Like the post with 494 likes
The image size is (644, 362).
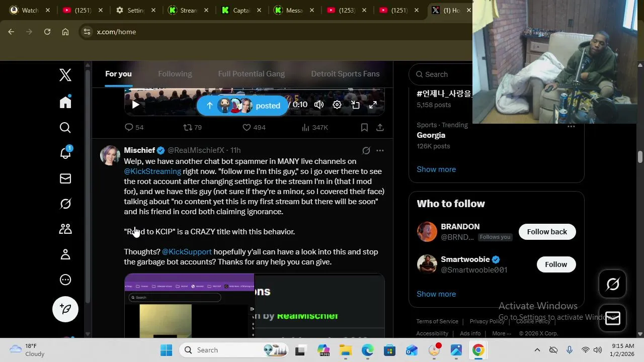click(x=254, y=128)
